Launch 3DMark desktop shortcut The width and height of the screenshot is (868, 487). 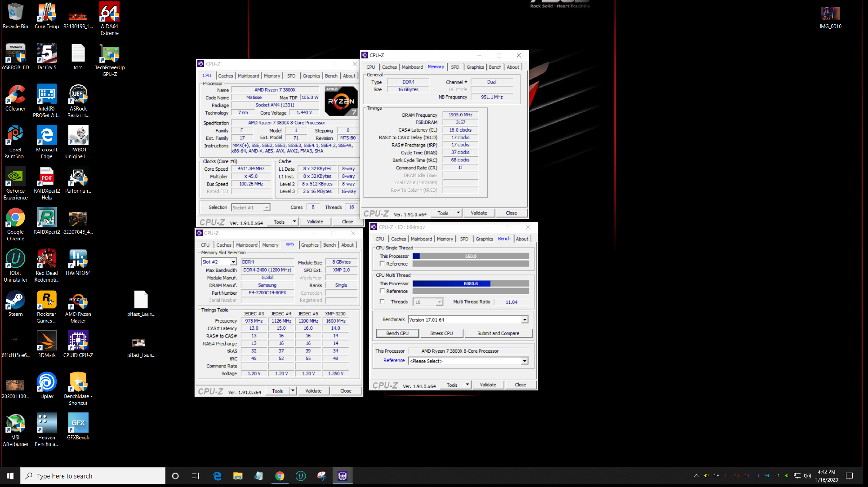tap(47, 345)
